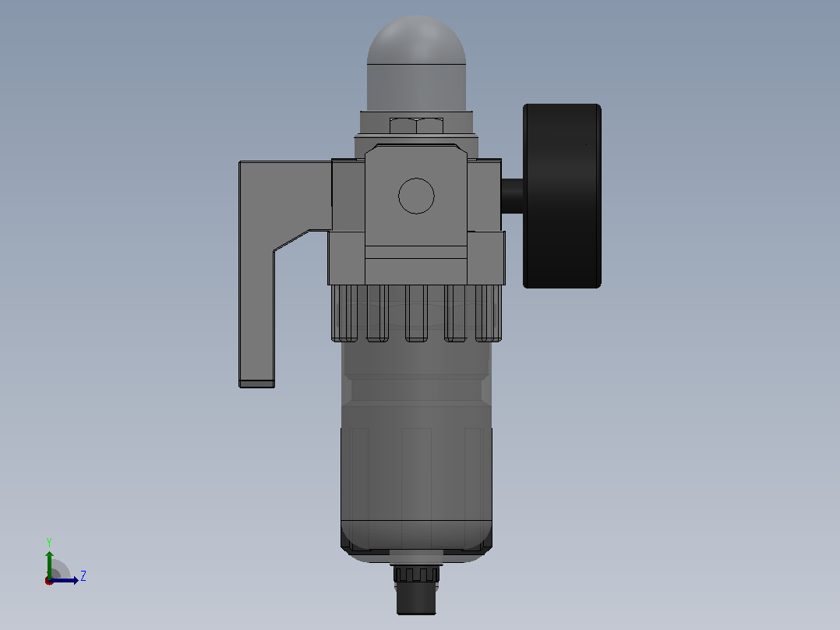Click the circular port on the body
Image resolution: width=840 pixels, height=630 pixels.
coord(416,196)
